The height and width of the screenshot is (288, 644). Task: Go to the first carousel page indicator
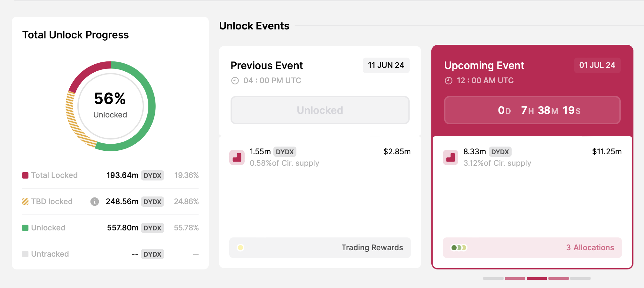pyautogui.click(x=493, y=278)
